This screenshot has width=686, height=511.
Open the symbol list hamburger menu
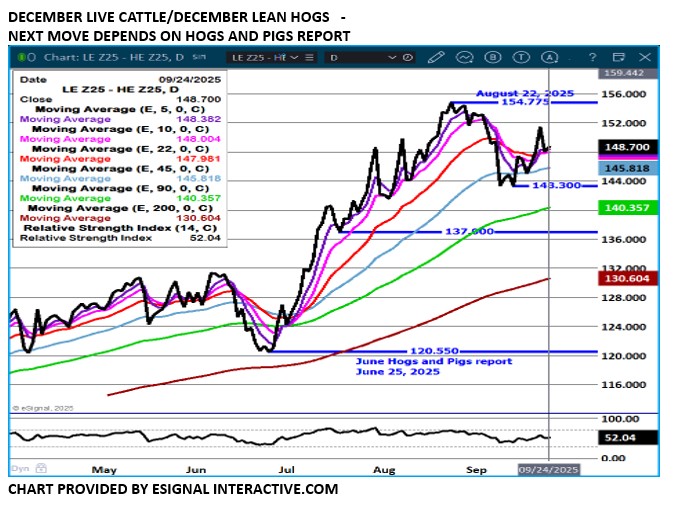(309, 57)
